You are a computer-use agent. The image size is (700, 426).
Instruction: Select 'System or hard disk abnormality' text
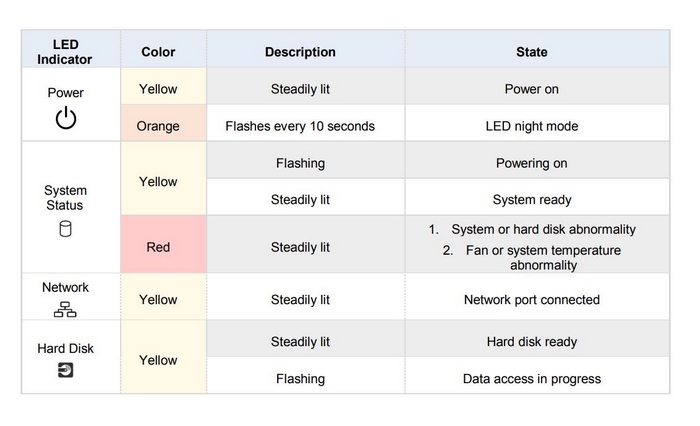point(543,229)
